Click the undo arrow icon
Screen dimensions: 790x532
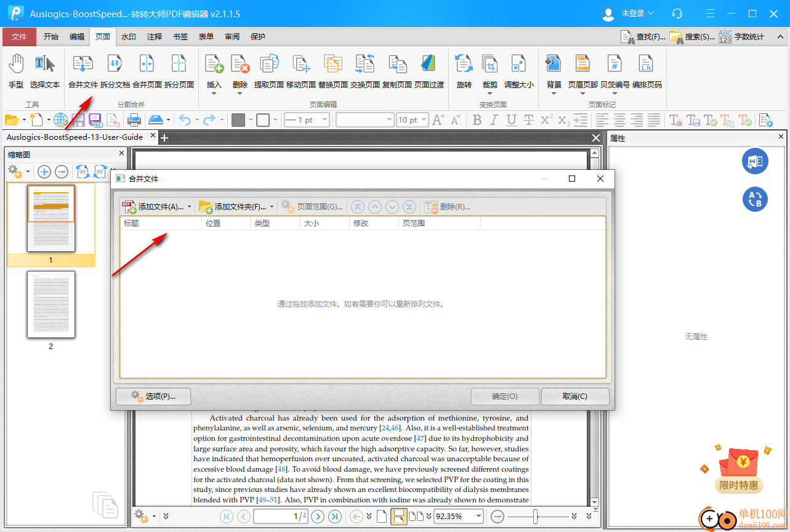click(185, 120)
